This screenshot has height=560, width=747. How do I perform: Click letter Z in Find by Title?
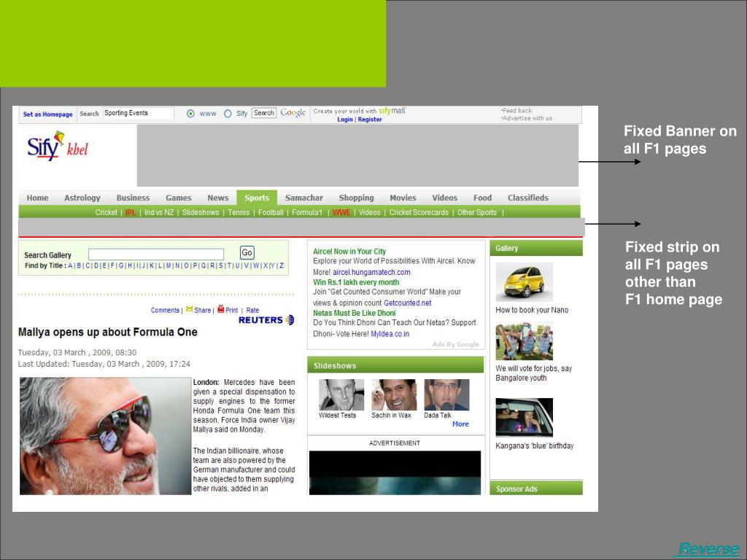tap(282, 265)
